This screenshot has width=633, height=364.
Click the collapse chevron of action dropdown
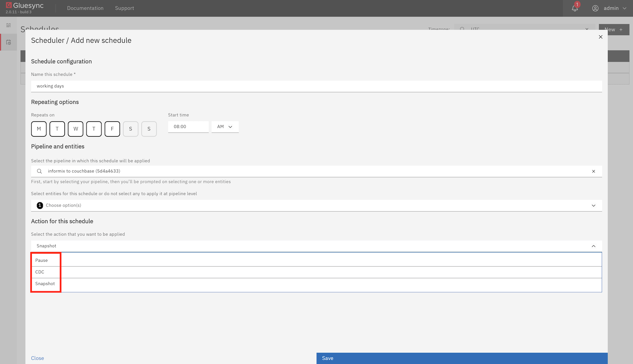pos(593,246)
